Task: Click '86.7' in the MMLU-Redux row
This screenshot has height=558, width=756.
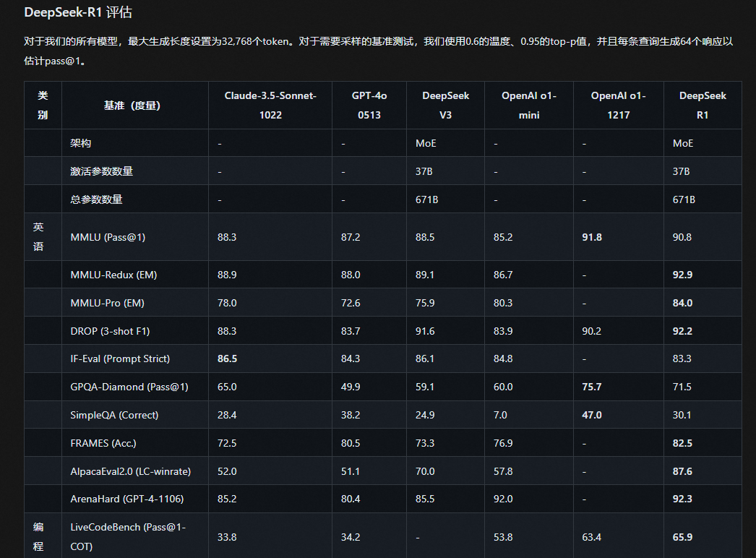Action: tap(503, 275)
